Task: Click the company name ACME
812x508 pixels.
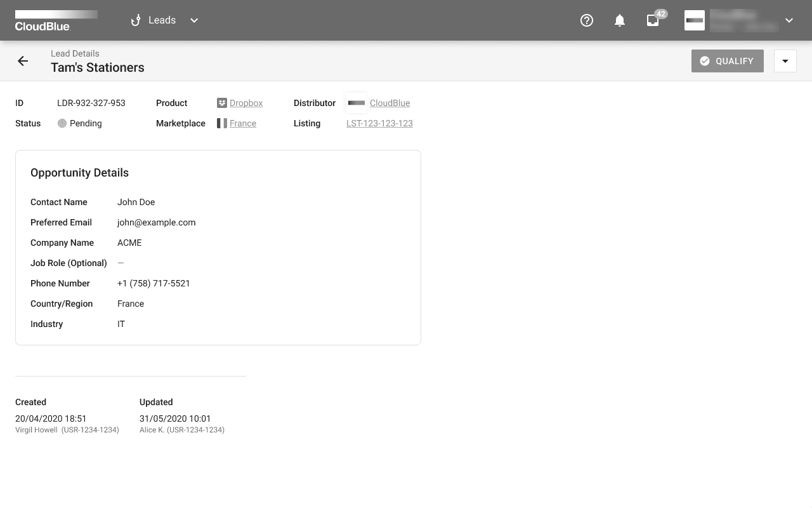Action: [129, 243]
